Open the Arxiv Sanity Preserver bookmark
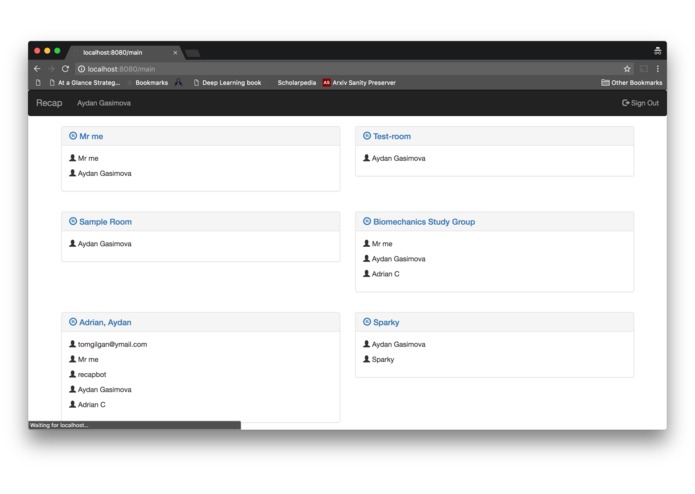The width and height of the screenshot is (695, 494). coord(359,82)
